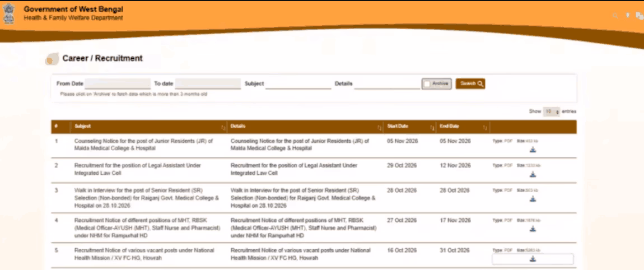Select subject 'Counseling Notice for the post of Junior Residents'

pos(144,145)
